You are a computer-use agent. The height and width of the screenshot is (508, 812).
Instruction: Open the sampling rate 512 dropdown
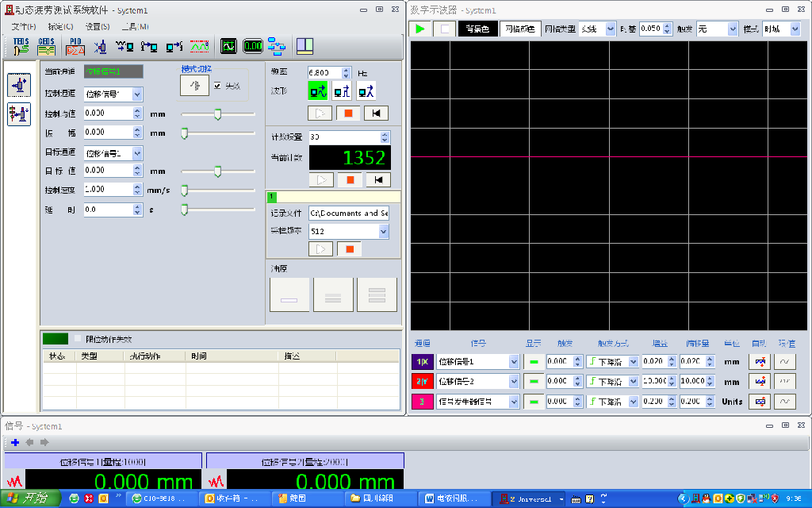(x=384, y=231)
